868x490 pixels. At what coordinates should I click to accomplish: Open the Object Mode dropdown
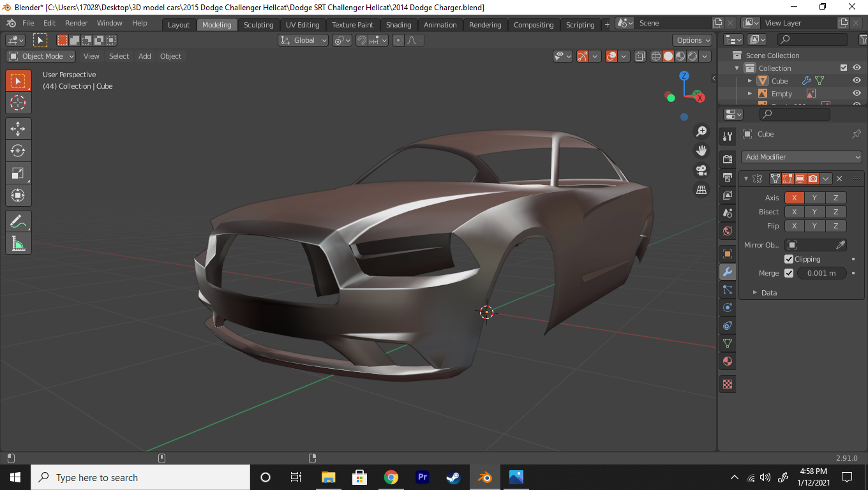click(41, 56)
